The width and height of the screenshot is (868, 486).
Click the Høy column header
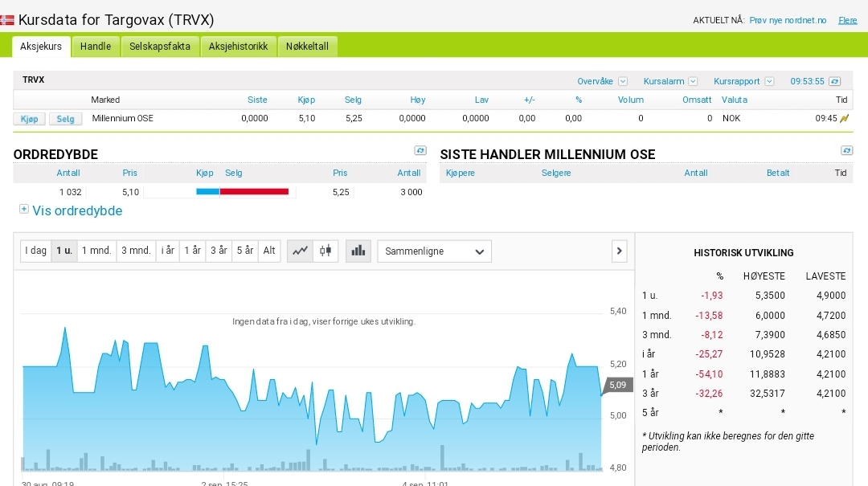click(418, 100)
